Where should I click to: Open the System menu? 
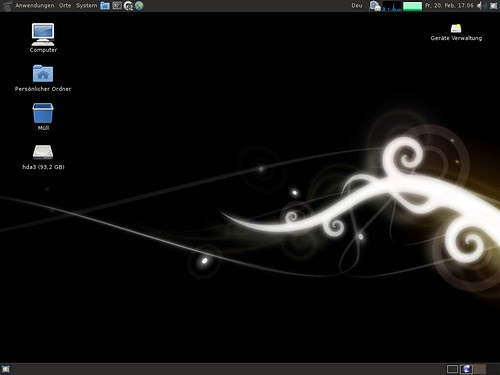(86, 6)
